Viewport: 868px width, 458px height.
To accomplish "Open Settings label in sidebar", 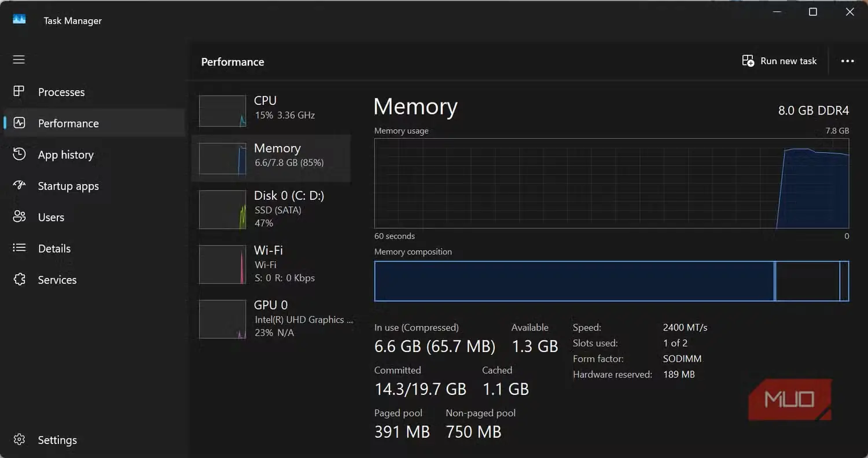I will coord(57,440).
